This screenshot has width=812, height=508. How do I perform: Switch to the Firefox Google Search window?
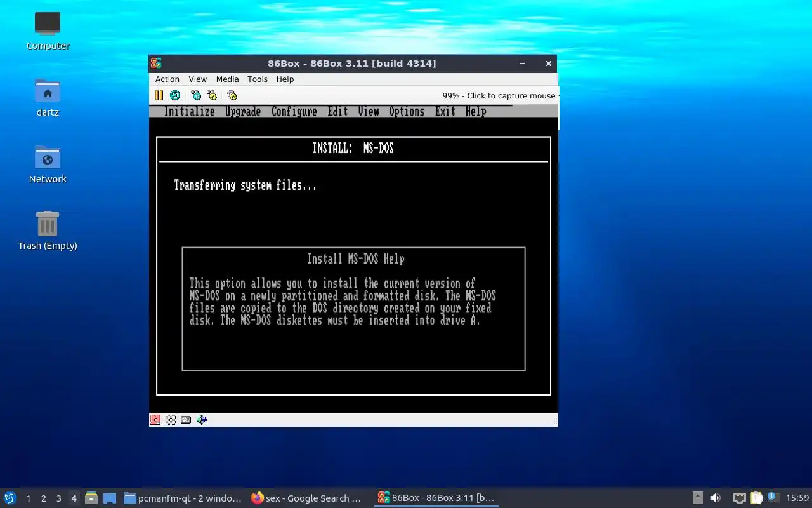[306, 498]
